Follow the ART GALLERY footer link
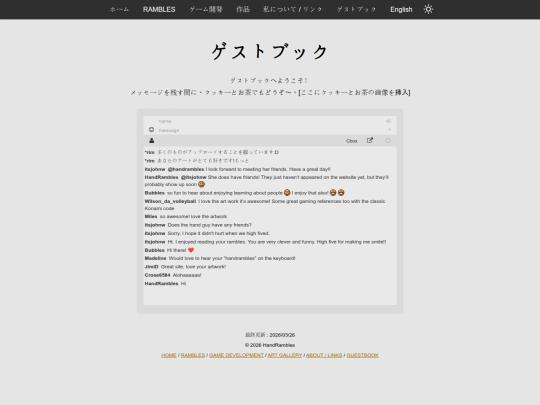This screenshot has height=405, width=540. pos(285,355)
